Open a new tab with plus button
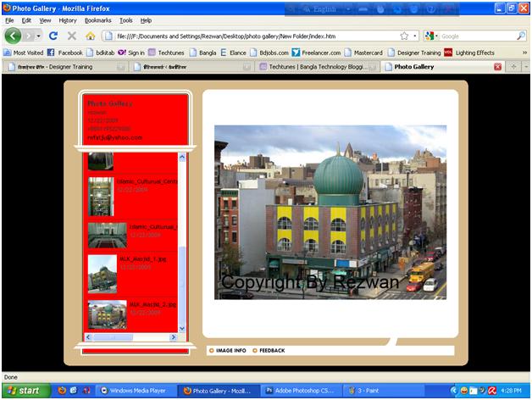The width and height of the screenshot is (532, 400). point(513,67)
